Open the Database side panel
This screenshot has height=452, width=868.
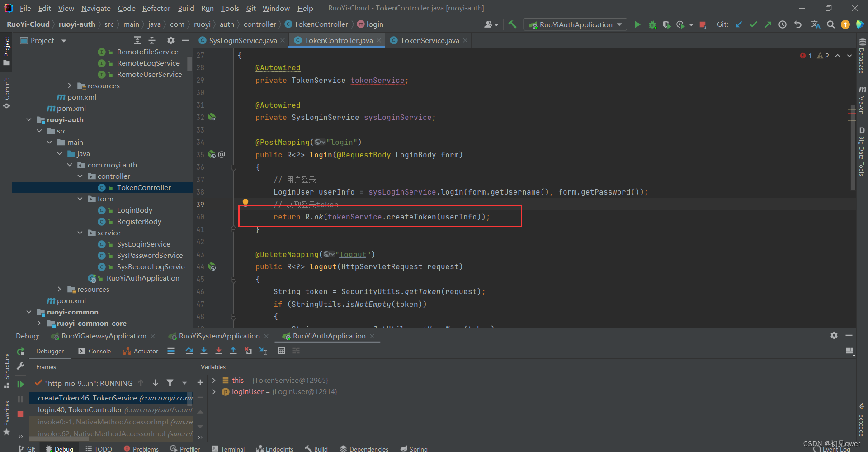click(x=862, y=55)
